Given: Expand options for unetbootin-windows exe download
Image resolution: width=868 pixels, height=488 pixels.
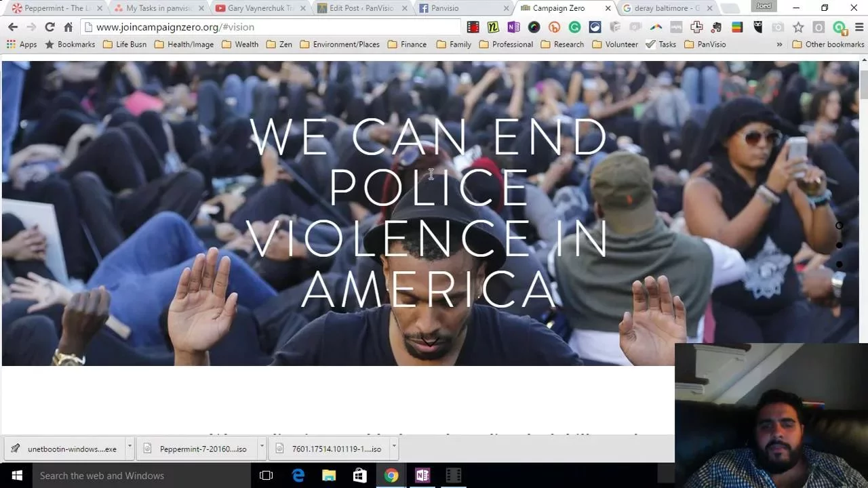Looking at the screenshot, I should pos(130,448).
